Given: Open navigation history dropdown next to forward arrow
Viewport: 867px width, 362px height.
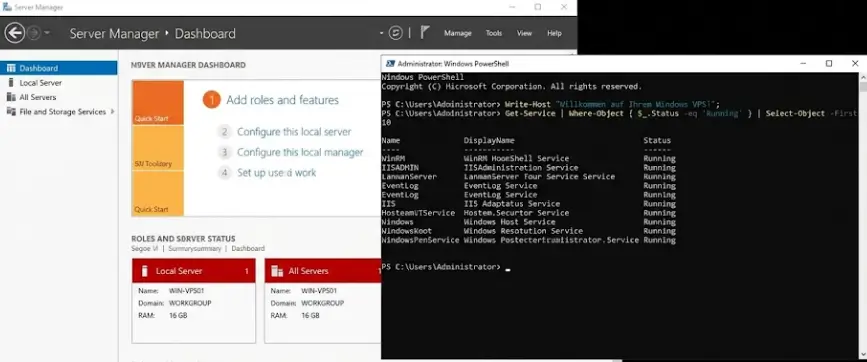Looking at the screenshot, I should coord(46,33).
